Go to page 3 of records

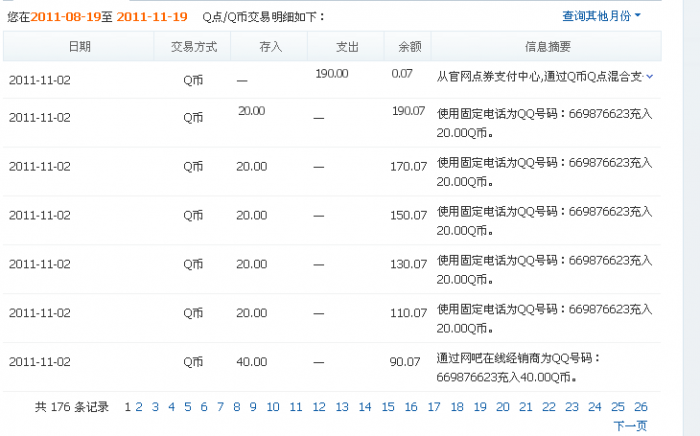tap(155, 407)
